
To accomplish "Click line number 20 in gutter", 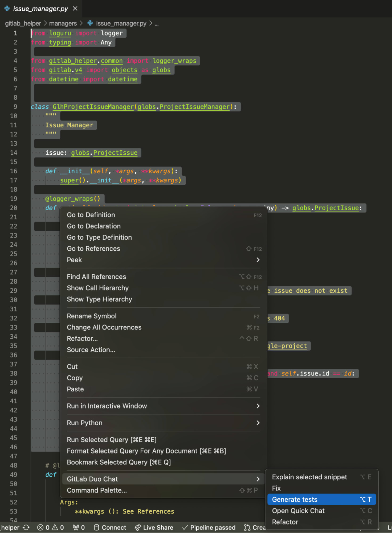I will tap(14, 208).
